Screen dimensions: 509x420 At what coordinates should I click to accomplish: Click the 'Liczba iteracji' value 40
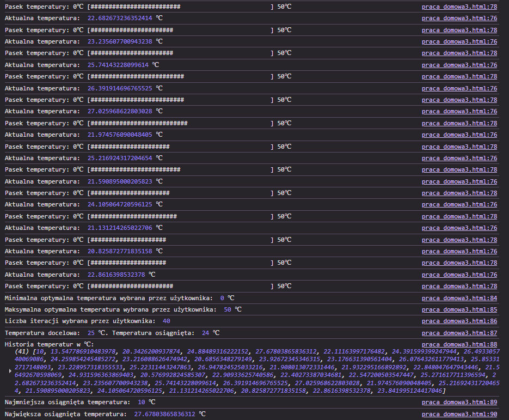(x=166, y=321)
